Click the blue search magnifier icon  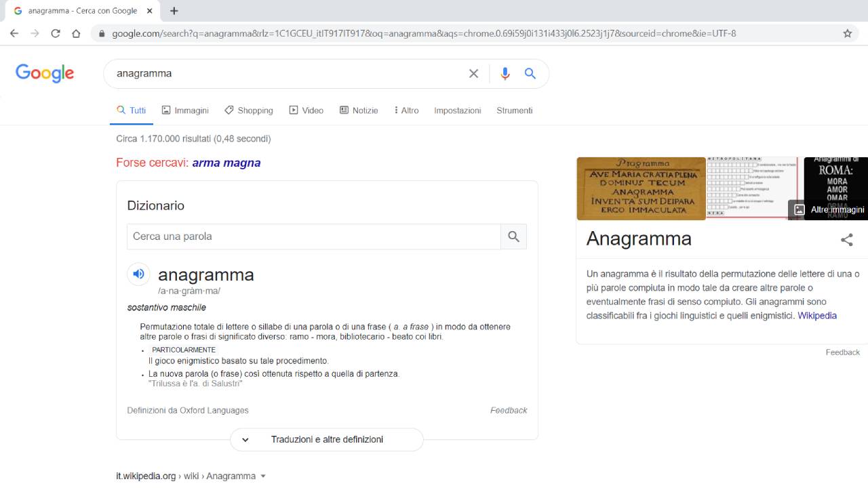pos(530,73)
